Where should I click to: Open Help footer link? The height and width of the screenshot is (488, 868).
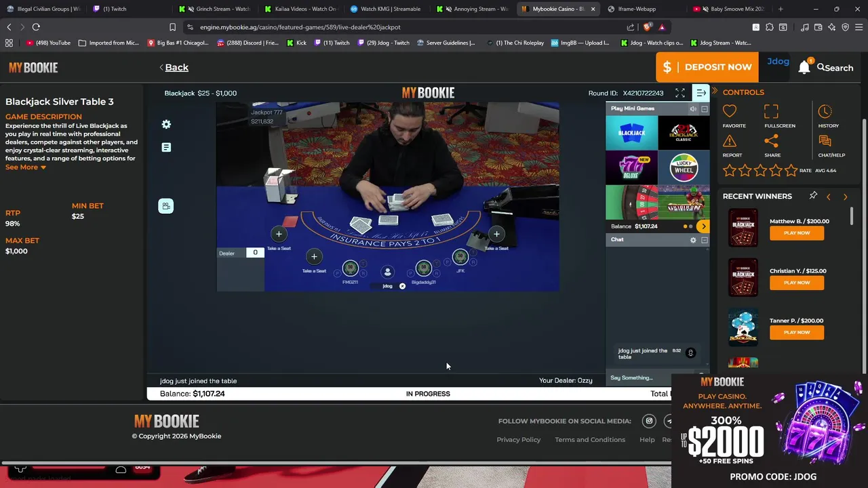pyautogui.click(x=647, y=440)
